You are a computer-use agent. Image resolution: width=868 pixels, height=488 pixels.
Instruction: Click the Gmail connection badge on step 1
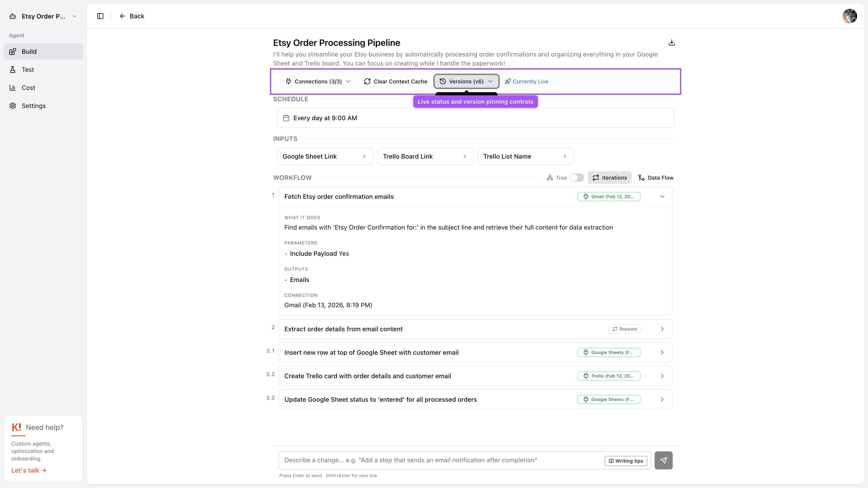[609, 197]
